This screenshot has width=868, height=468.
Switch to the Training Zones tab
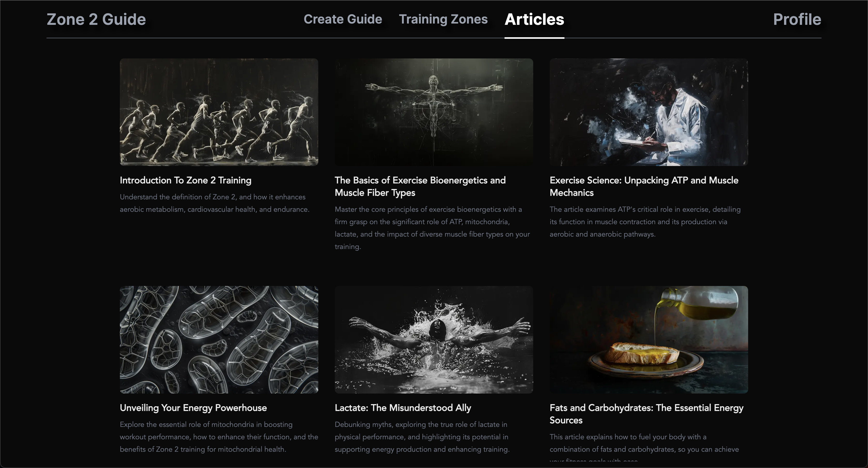click(x=443, y=19)
